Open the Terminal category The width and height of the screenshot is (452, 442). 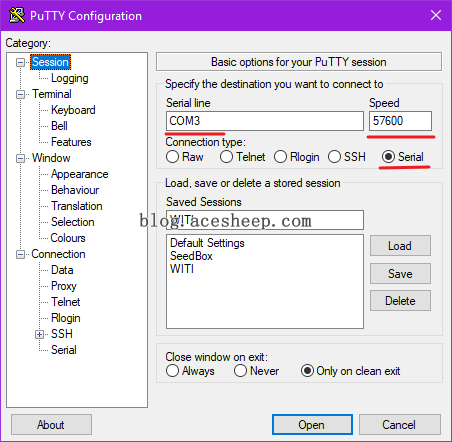coord(52,94)
